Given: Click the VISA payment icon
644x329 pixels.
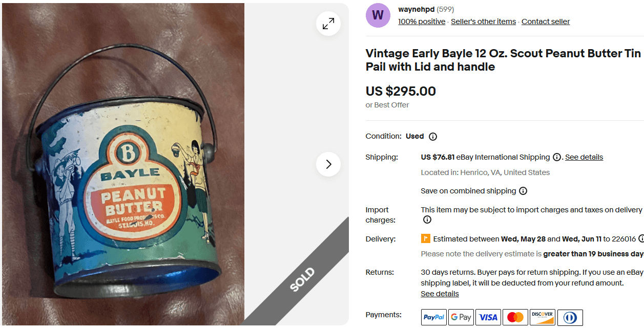Looking at the screenshot, I should tap(488, 317).
